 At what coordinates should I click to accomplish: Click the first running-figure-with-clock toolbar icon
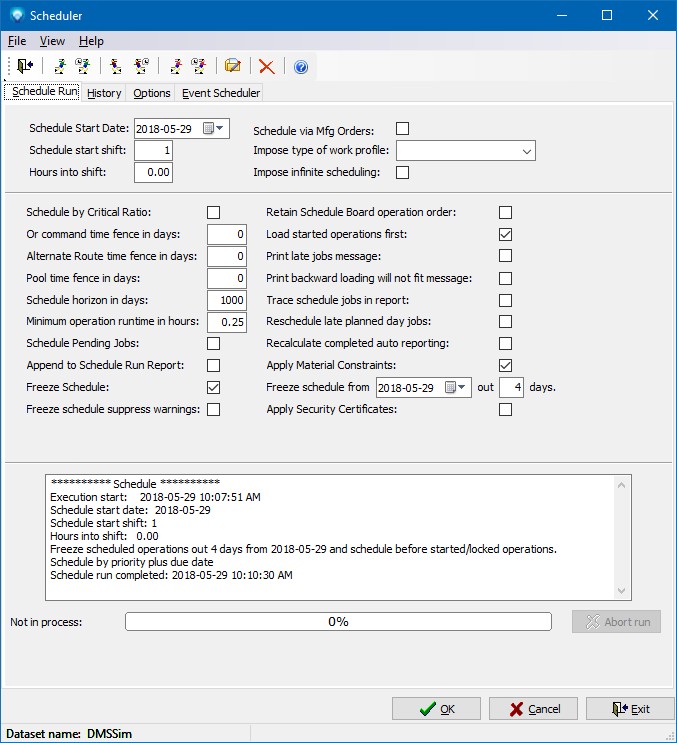[82, 66]
